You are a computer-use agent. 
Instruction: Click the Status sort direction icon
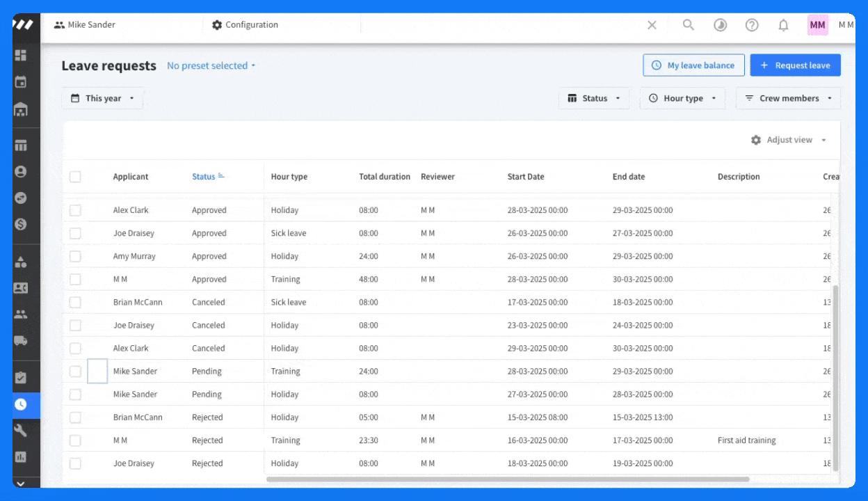click(x=221, y=176)
